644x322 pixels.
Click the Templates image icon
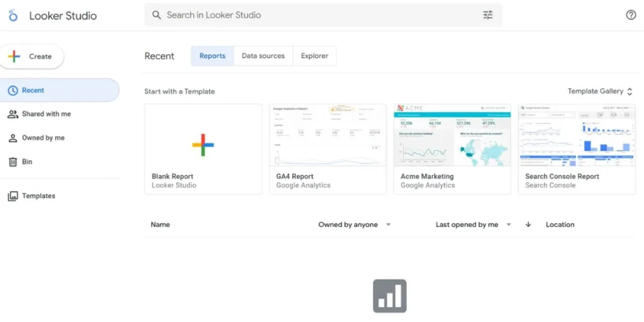13,196
